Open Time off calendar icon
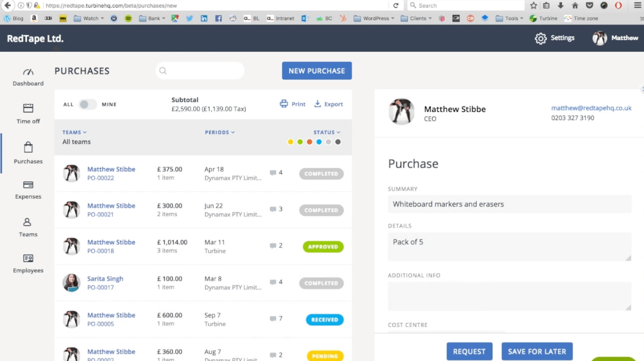 pyautogui.click(x=28, y=108)
